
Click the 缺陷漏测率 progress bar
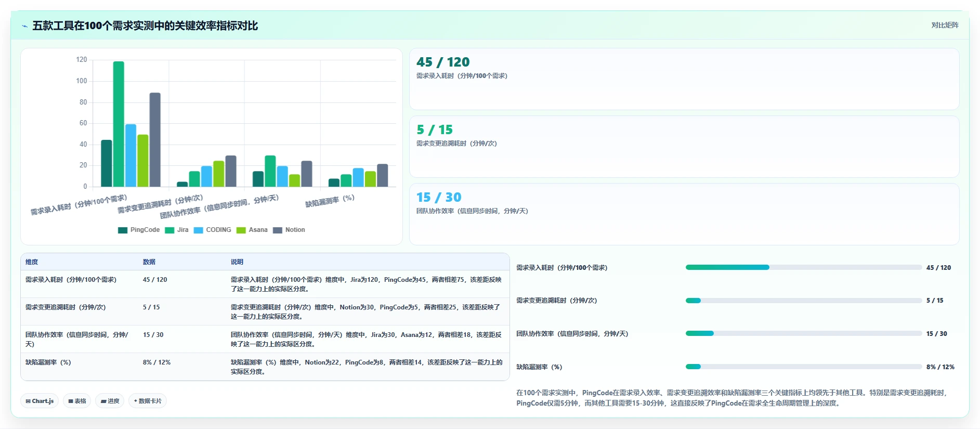click(804, 367)
